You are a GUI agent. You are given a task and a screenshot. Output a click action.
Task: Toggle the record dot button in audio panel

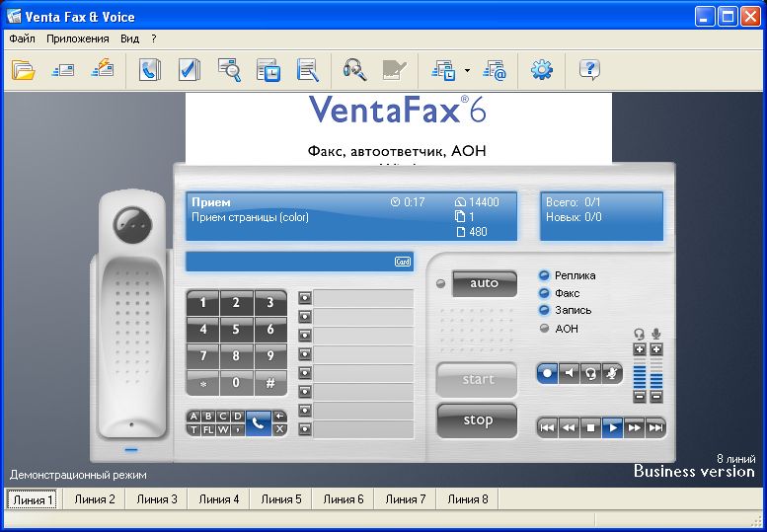pos(548,373)
